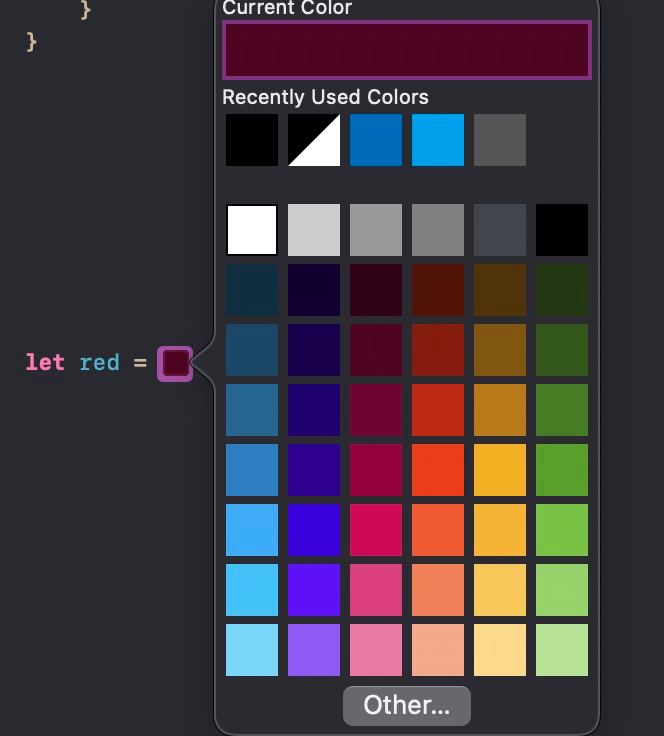
Task: Pick the rose pink swatch directly above pale pink
Action: pos(376,590)
